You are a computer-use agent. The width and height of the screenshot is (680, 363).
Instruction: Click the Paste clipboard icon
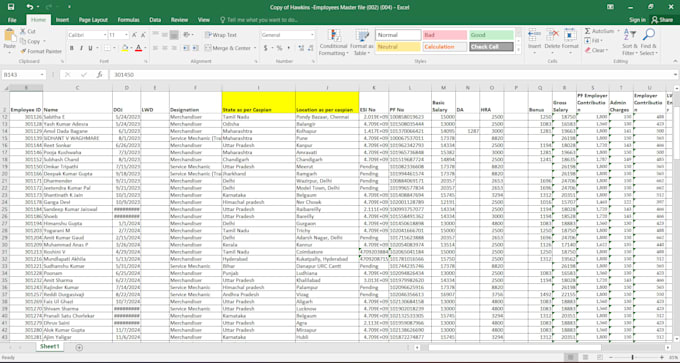(x=9, y=35)
